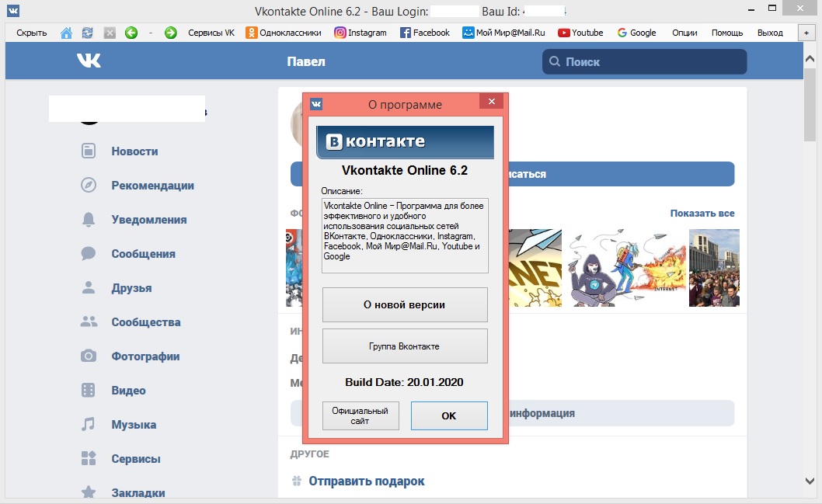Maximize the Vkontakte Online window

pyautogui.click(x=772, y=9)
